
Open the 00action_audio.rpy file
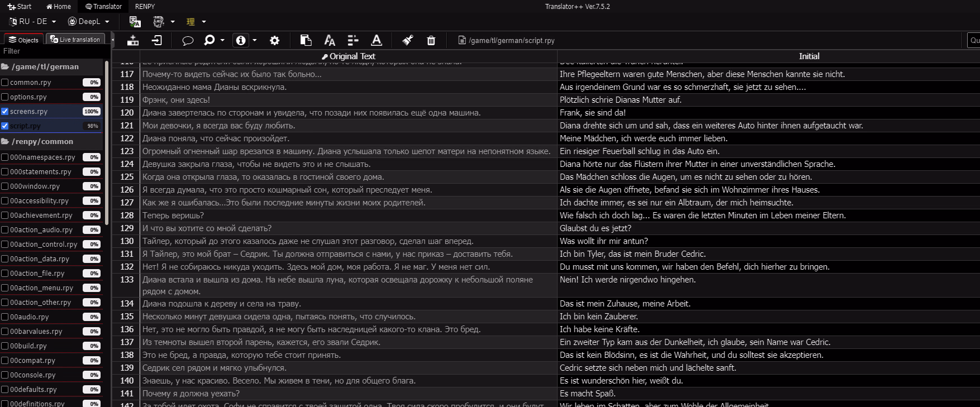coord(41,229)
